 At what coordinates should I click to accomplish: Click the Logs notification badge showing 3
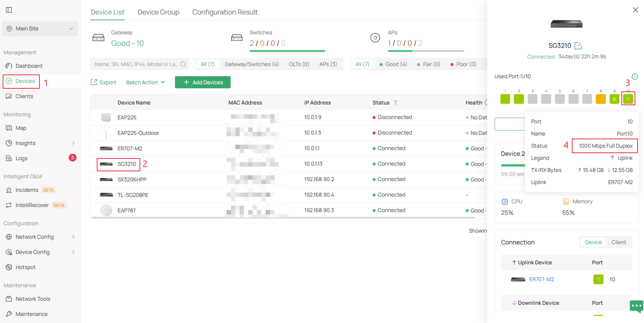73,158
